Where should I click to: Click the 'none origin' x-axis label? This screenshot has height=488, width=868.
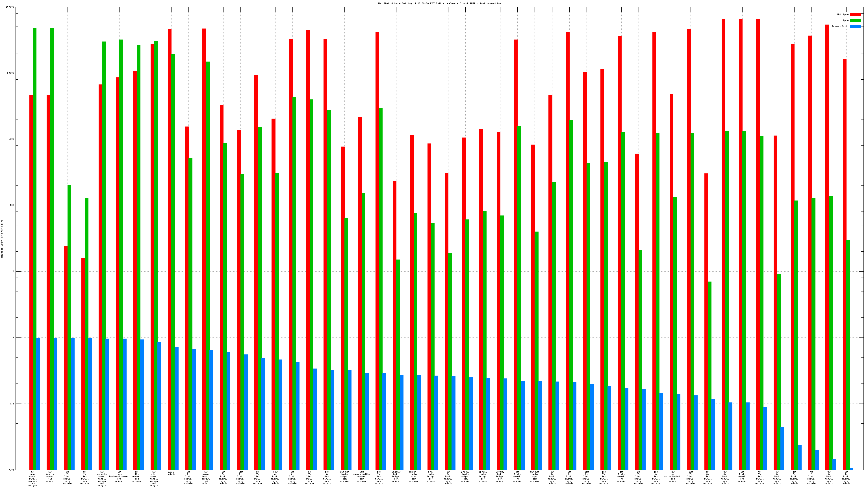[171, 473]
